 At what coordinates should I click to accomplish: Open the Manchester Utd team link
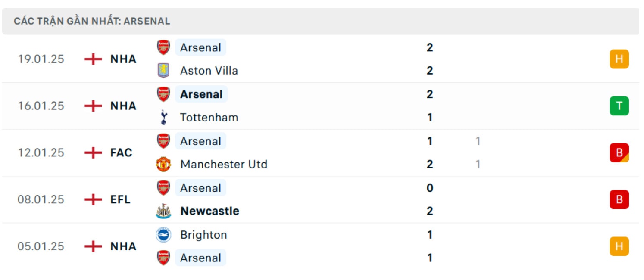click(224, 164)
